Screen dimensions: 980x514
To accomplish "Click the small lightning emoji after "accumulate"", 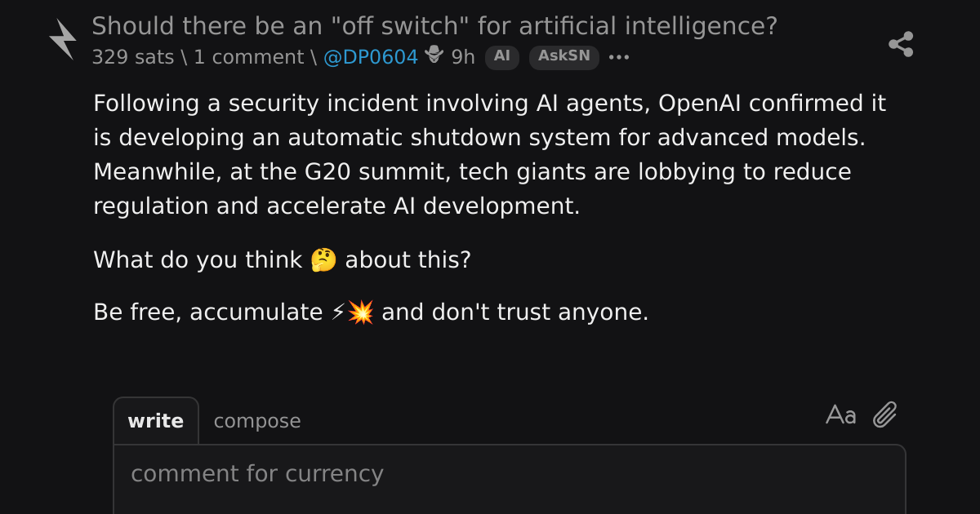I will [338, 312].
